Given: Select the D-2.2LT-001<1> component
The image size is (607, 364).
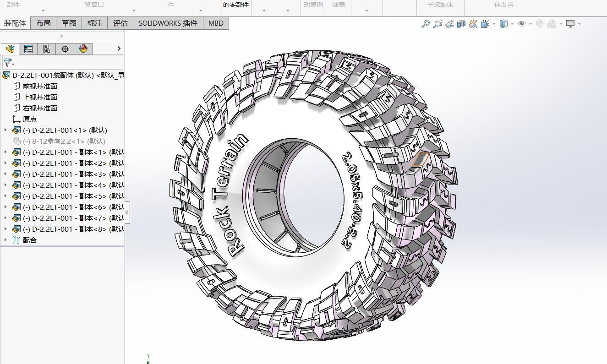Looking at the screenshot, I should click(65, 130).
